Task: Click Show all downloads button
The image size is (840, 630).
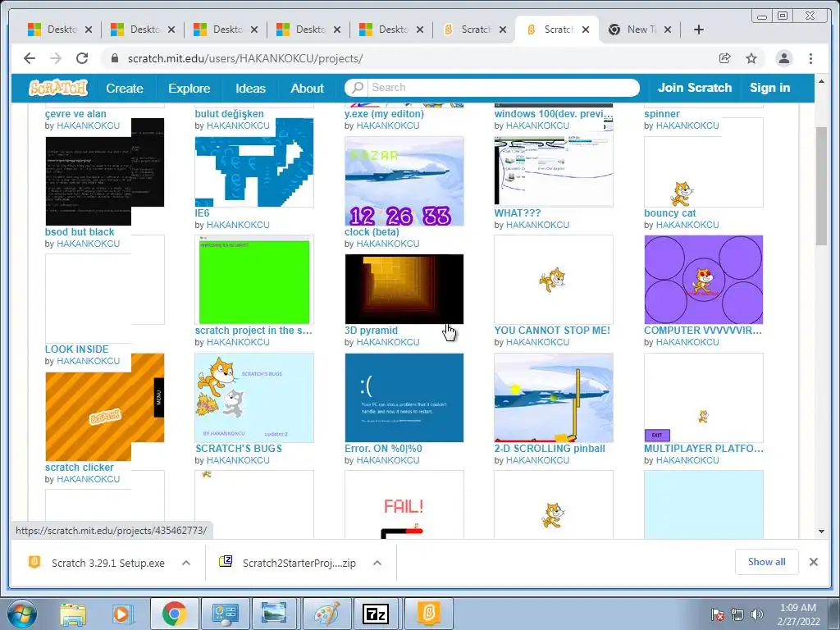Action: [767, 561]
